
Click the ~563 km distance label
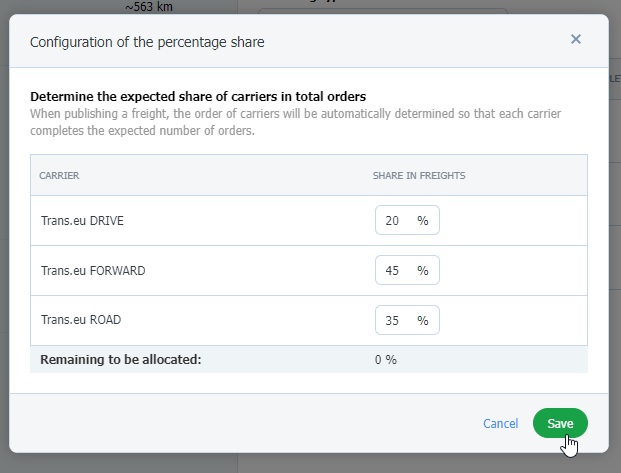(150, 6)
